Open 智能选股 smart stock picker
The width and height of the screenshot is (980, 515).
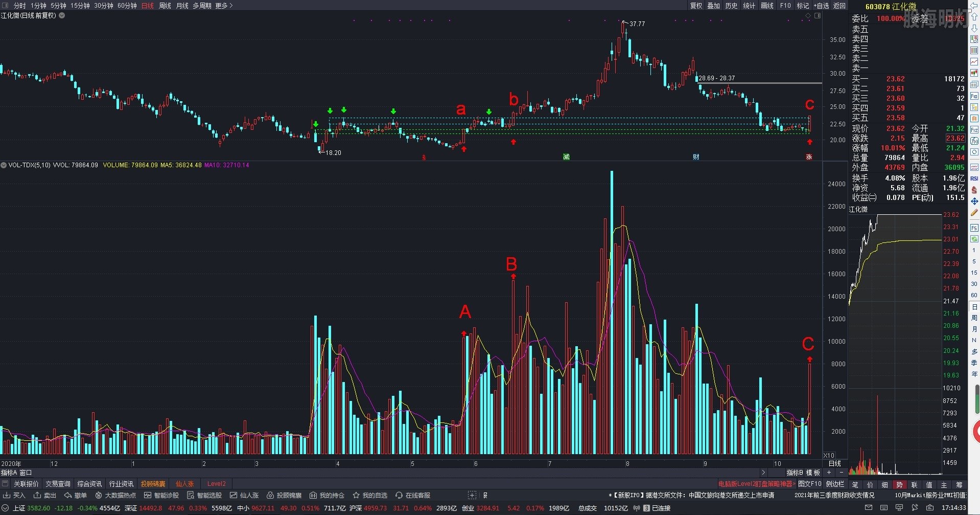coord(204,495)
